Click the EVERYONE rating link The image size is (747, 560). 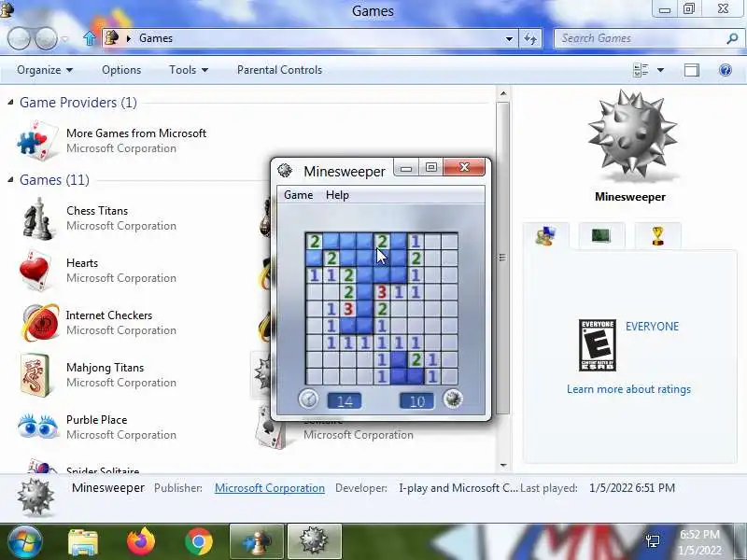(x=652, y=326)
